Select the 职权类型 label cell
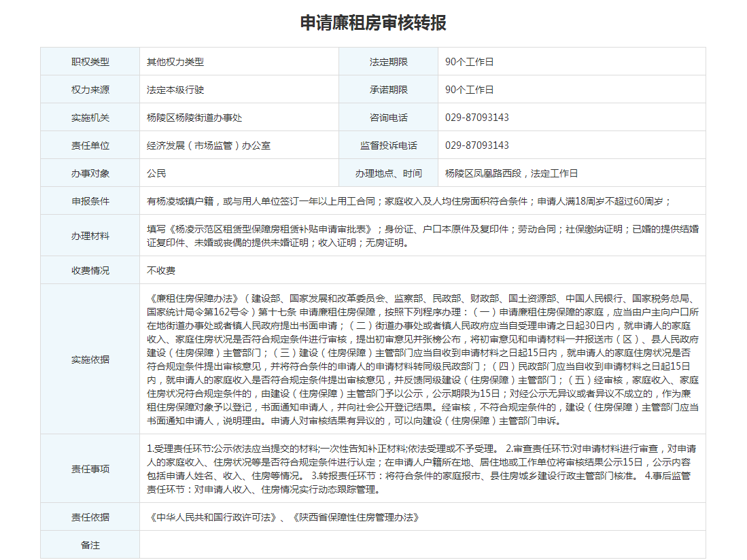The width and height of the screenshot is (747, 560). pos(90,62)
